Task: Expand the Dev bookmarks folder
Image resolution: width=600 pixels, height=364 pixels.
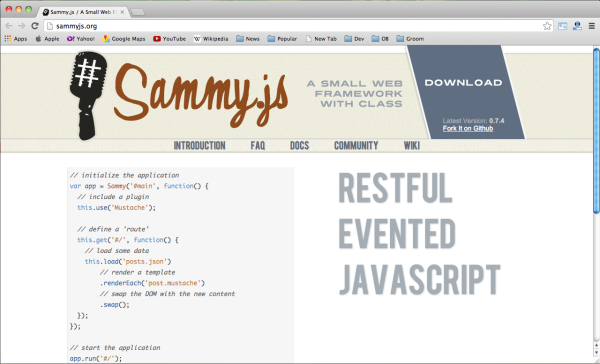Action: [354, 39]
